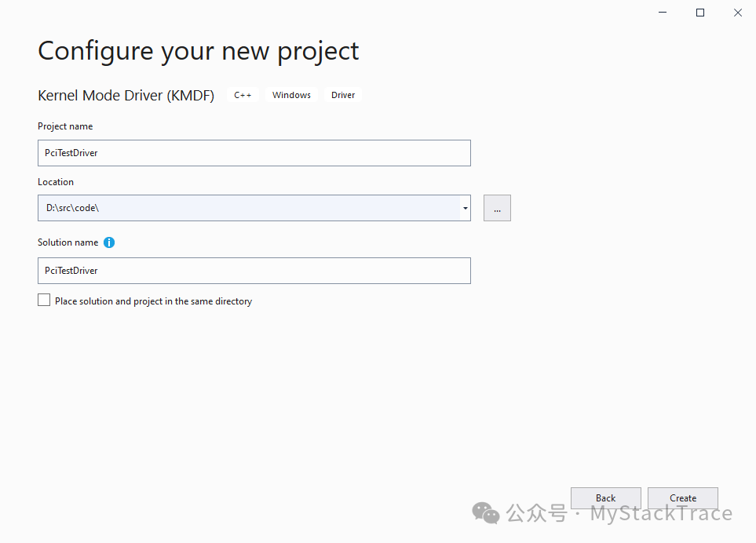756x543 pixels.
Task: Select the C++ language tag
Action: coord(243,94)
